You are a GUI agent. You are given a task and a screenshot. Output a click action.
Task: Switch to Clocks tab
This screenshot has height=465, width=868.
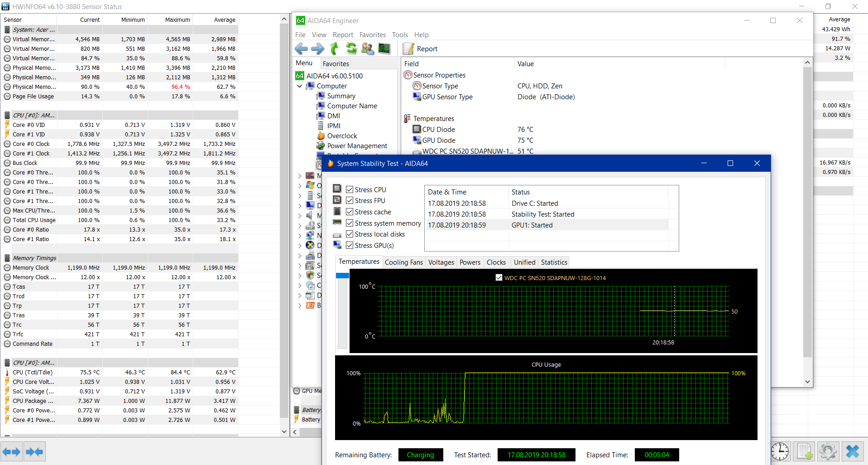pyautogui.click(x=496, y=262)
